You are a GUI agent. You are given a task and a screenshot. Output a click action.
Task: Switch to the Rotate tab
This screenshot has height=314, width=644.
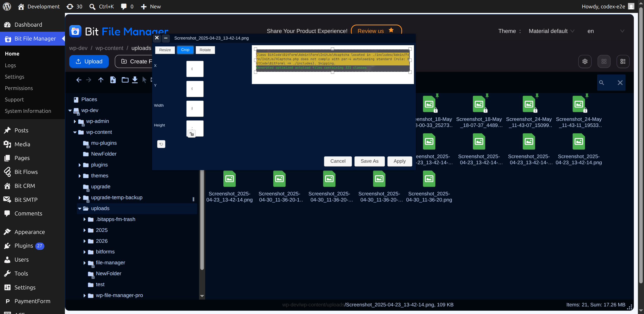point(205,50)
